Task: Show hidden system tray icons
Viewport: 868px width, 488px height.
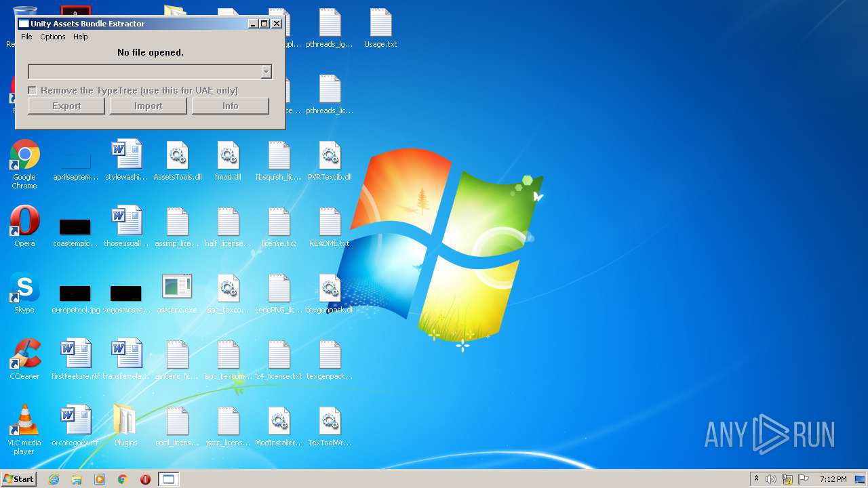Action: 756,479
